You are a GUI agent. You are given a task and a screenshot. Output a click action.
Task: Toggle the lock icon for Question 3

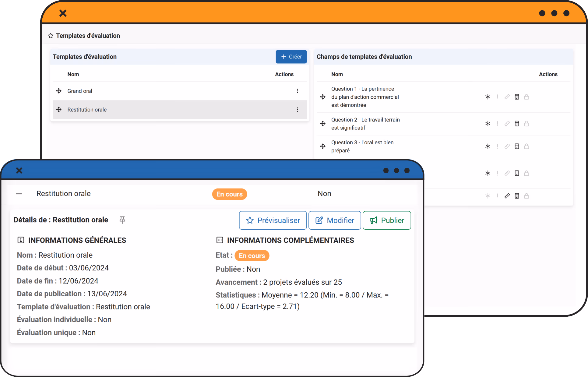(x=526, y=146)
